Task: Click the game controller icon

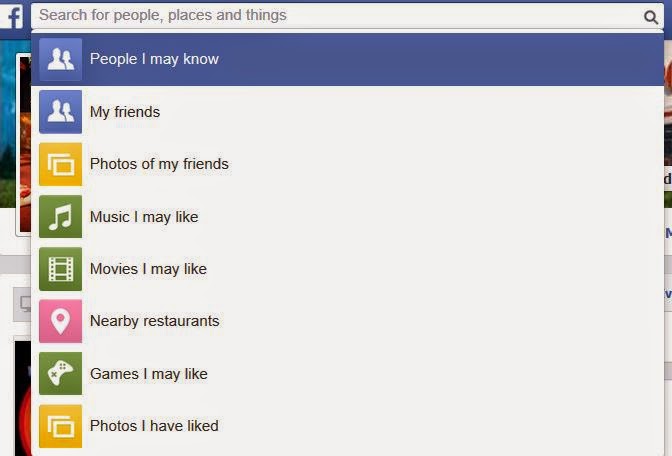Action: (60, 374)
